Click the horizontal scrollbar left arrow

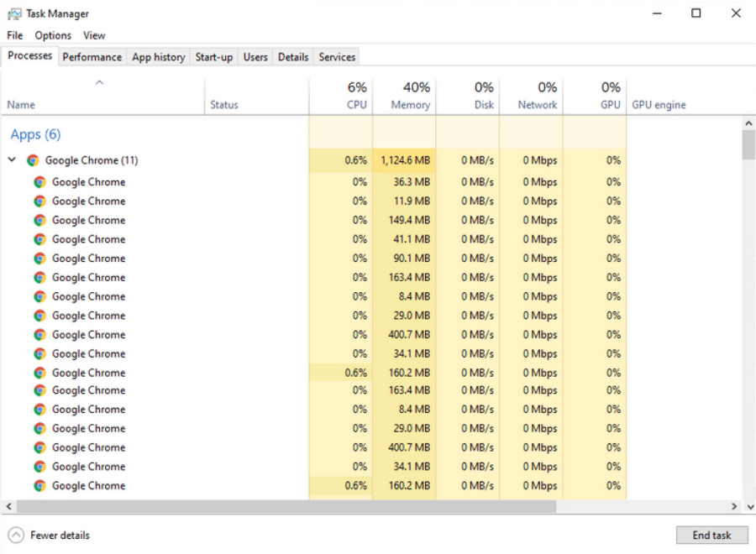click(x=8, y=506)
